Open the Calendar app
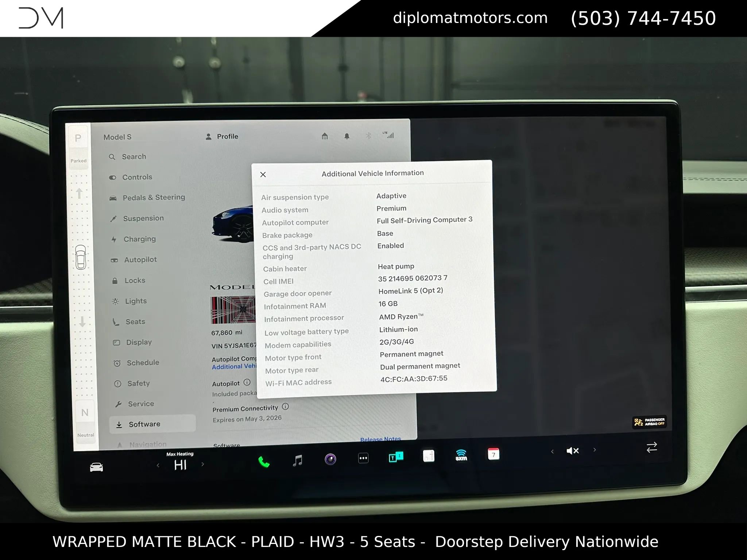747x560 pixels. click(494, 454)
